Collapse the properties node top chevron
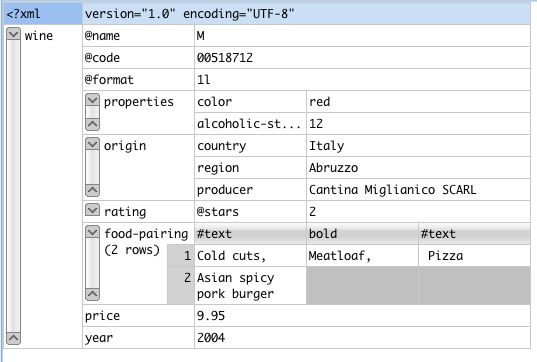 tap(92, 100)
